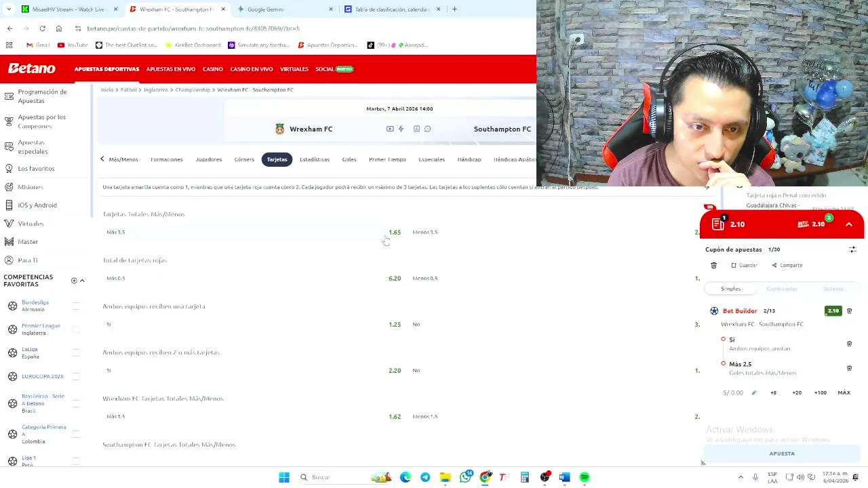Viewport: 868px width, 488px height.
Task: Reload the browser page
Action: pyautogui.click(x=42, y=28)
